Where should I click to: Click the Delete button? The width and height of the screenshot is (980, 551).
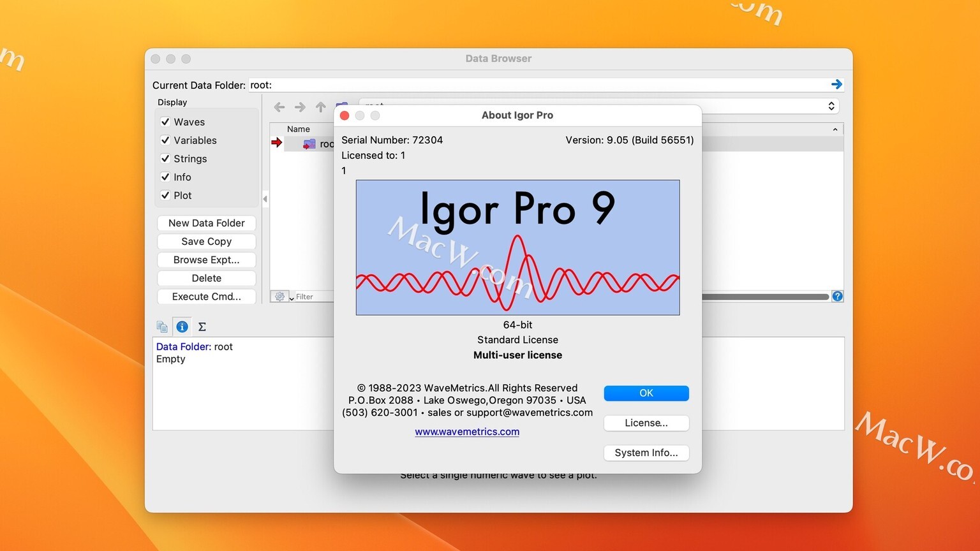click(207, 278)
